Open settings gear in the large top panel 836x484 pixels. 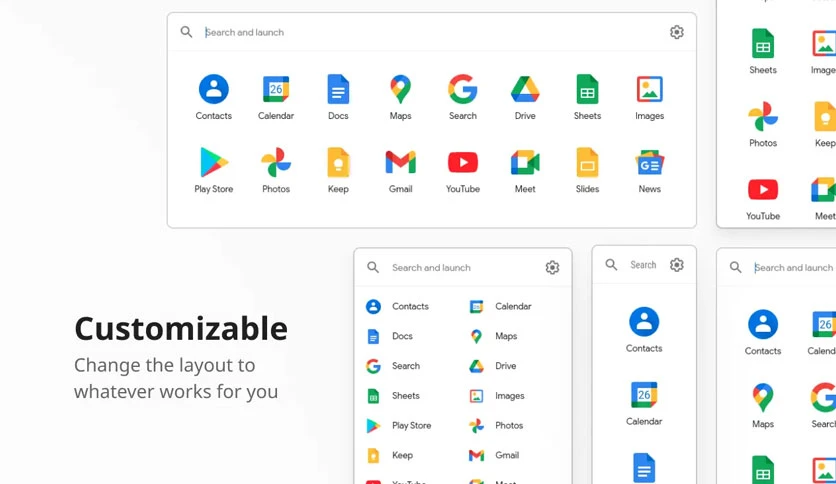[x=677, y=32]
